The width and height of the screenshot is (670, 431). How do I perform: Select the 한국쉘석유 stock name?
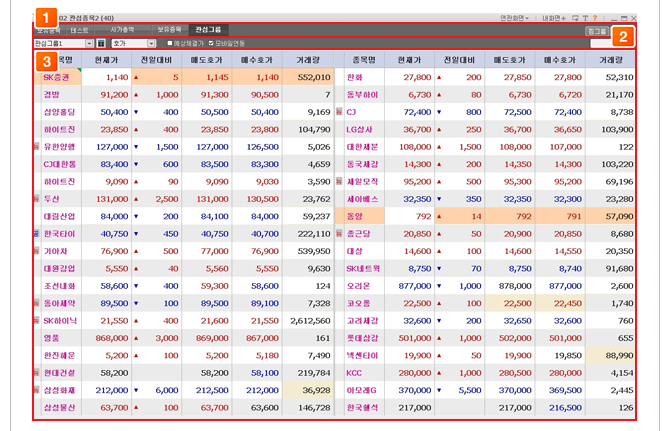(362, 408)
